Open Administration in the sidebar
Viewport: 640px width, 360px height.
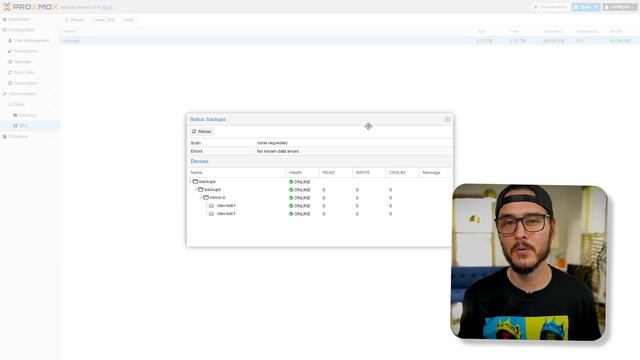[29, 93]
